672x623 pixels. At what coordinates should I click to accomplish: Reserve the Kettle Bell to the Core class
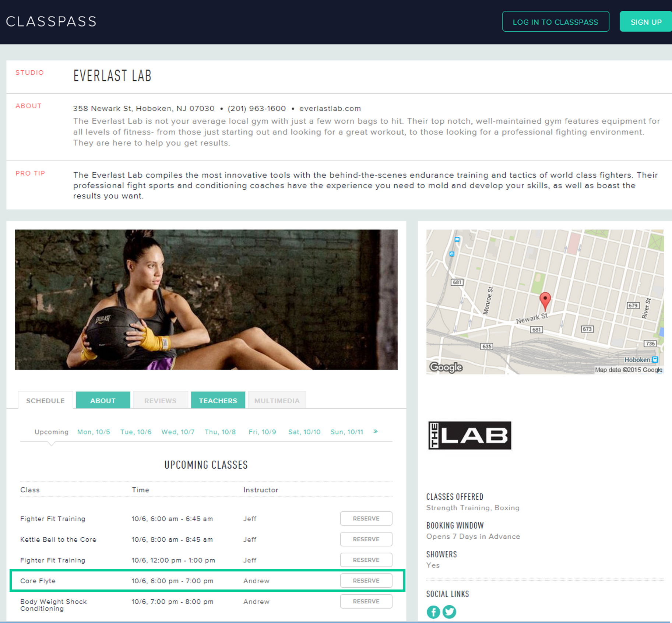pos(366,539)
